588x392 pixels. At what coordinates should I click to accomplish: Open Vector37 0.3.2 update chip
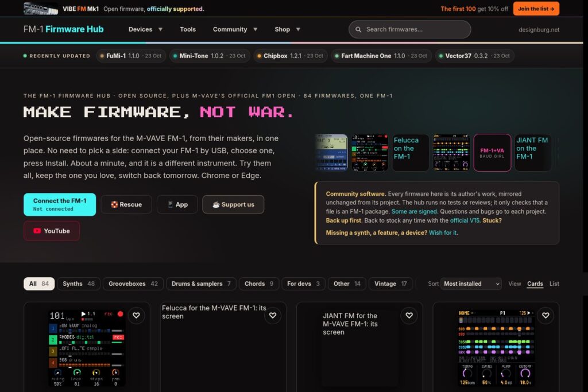tap(474, 56)
